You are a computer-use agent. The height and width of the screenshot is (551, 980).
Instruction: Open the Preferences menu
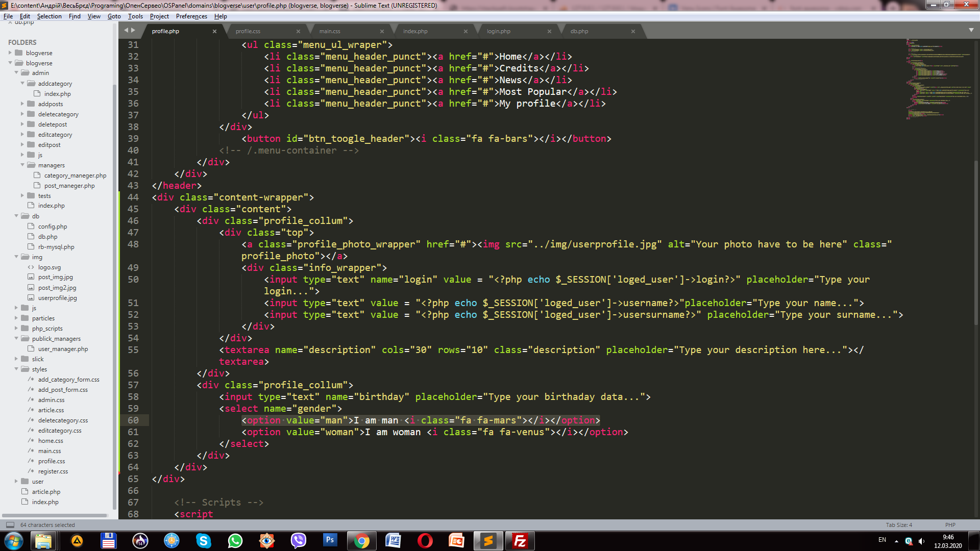click(x=191, y=16)
